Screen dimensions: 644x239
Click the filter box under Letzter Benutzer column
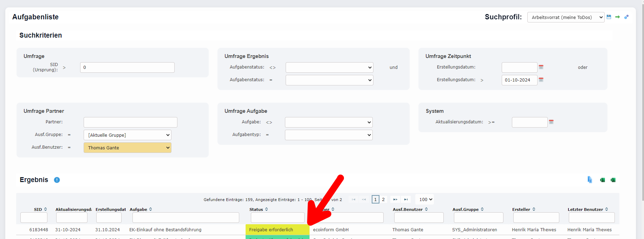point(592,218)
